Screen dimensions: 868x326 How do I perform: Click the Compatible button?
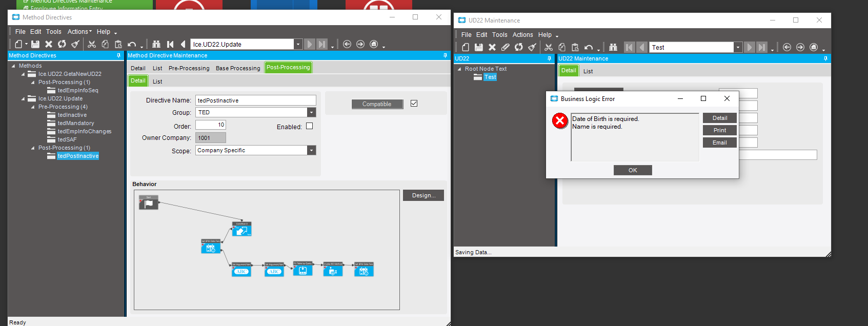[377, 104]
